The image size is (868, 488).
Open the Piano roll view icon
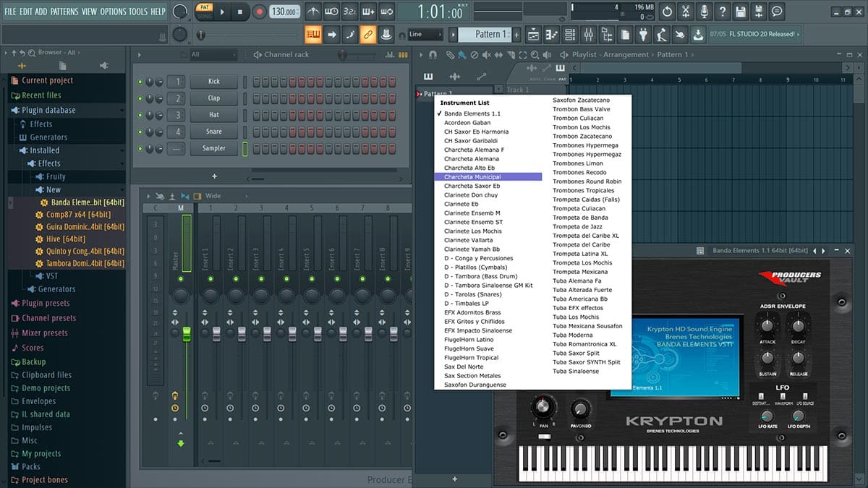551,34
